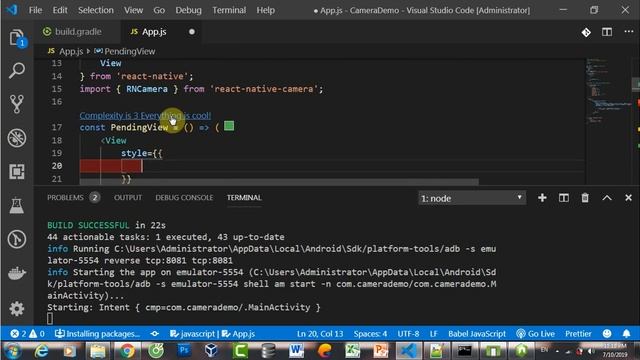The height and width of the screenshot is (360, 640).
Task: Open the build.gradle editor tab
Action: [78, 32]
